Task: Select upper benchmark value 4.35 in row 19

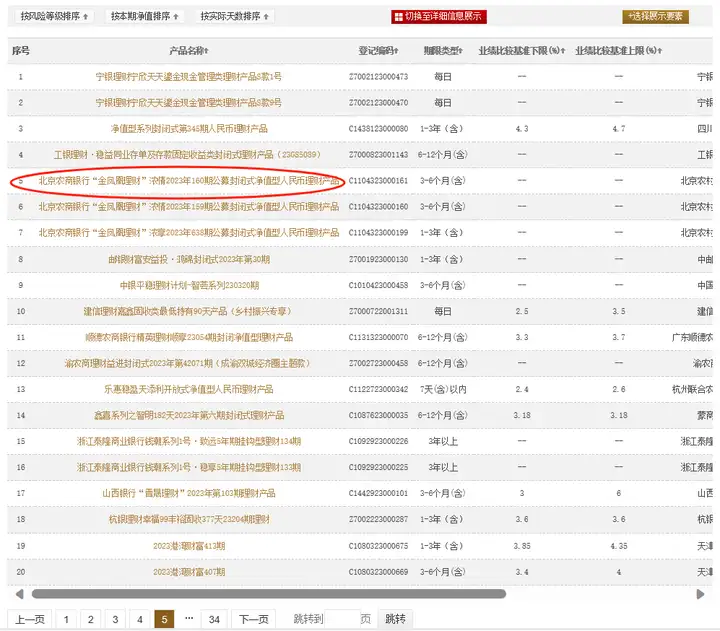Action: coord(619,546)
